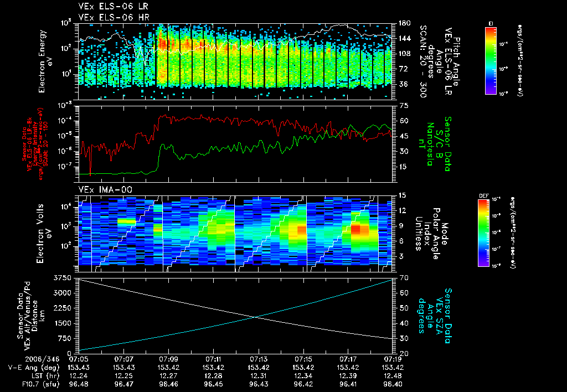Click the 40 degree SZA tick label
Viewport: 567px width, 392px height.
(x=404, y=323)
